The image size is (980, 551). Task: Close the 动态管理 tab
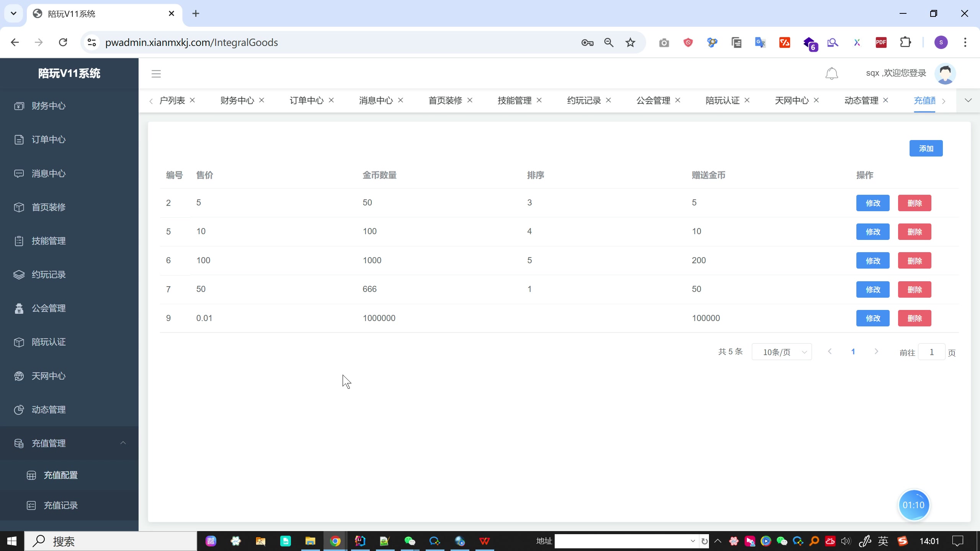(x=885, y=100)
